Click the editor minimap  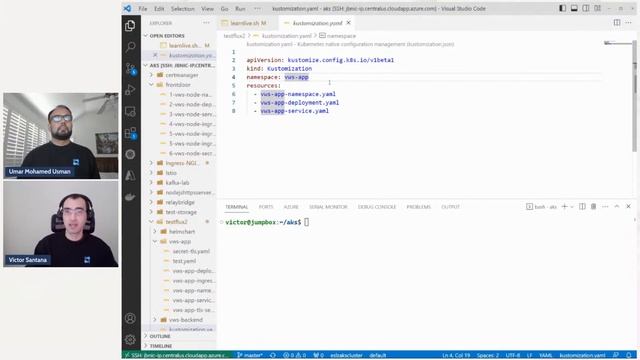tap(617, 43)
